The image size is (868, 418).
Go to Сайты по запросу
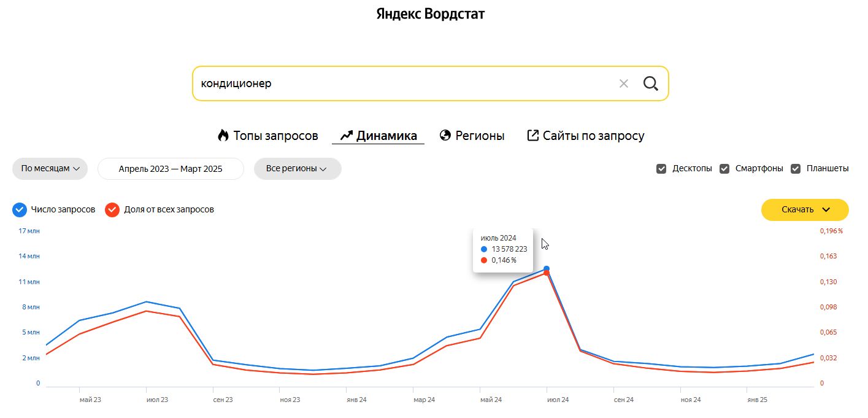coord(593,136)
